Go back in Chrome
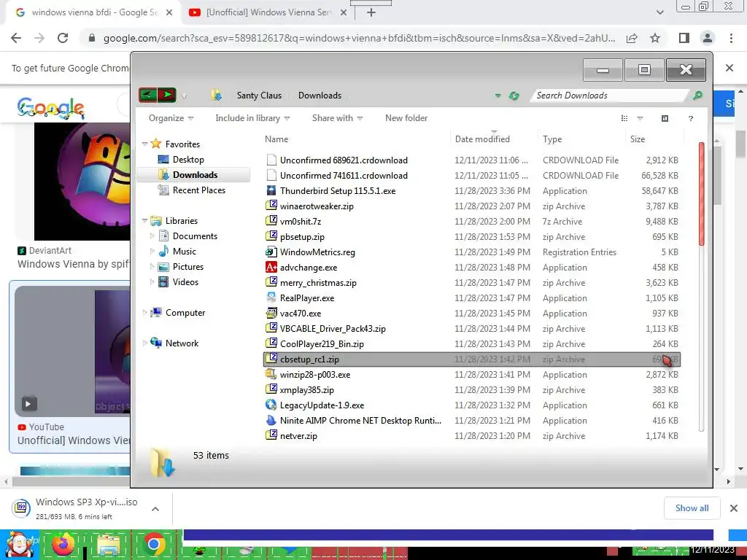The width and height of the screenshot is (747, 560). point(16,38)
